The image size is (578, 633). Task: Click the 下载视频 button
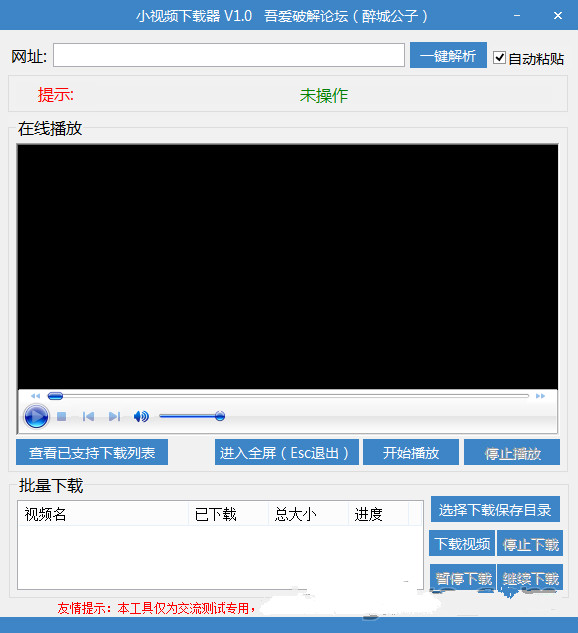tap(462, 543)
